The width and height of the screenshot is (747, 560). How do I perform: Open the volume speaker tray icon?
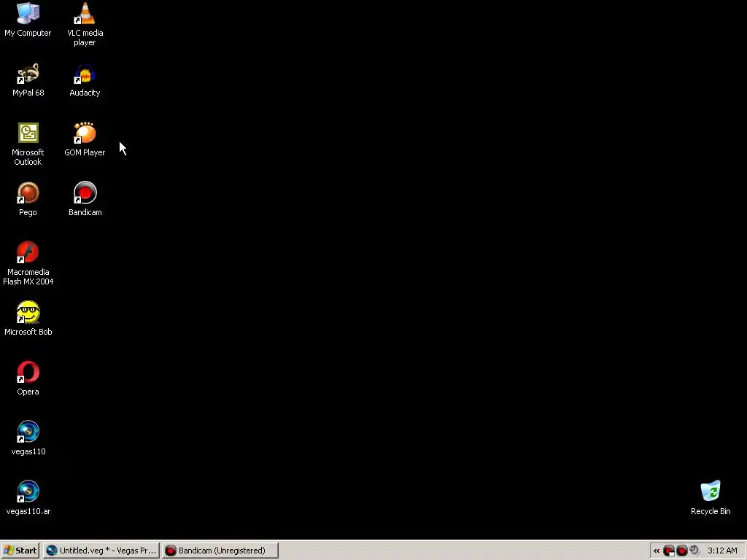point(694,551)
